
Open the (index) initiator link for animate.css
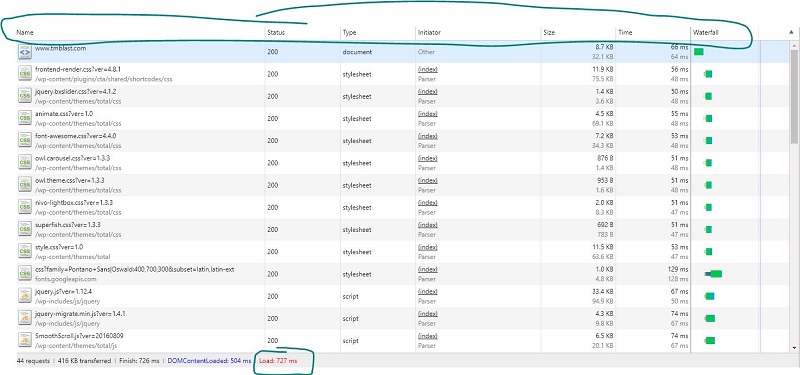point(428,114)
